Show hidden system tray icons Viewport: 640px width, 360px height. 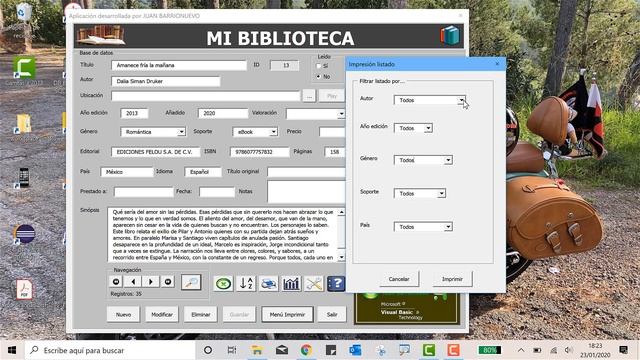(x=521, y=350)
